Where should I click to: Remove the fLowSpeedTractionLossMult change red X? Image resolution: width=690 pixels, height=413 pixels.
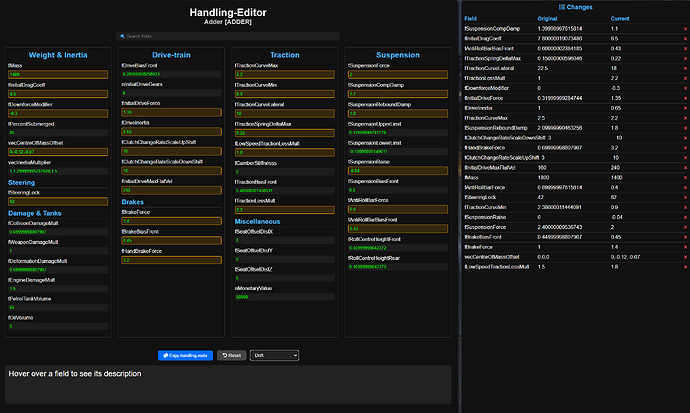(x=685, y=267)
